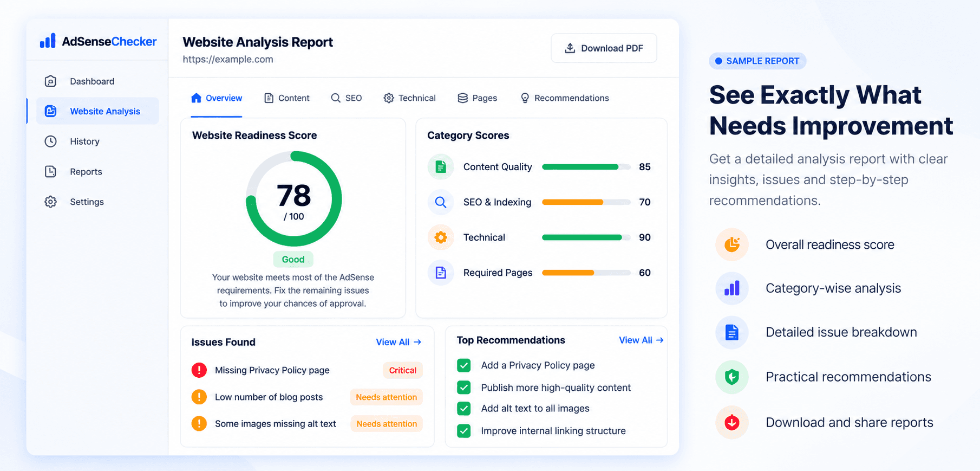Image resolution: width=980 pixels, height=471 pixels.
Task: Click the warning icon beside Low number of blog posts
Action: click(x=199, y=397)
